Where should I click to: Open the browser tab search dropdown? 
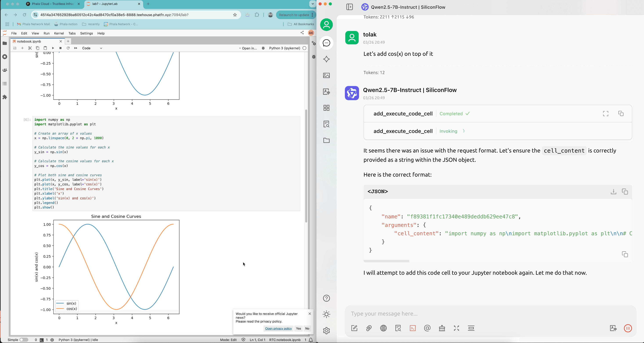313,4
